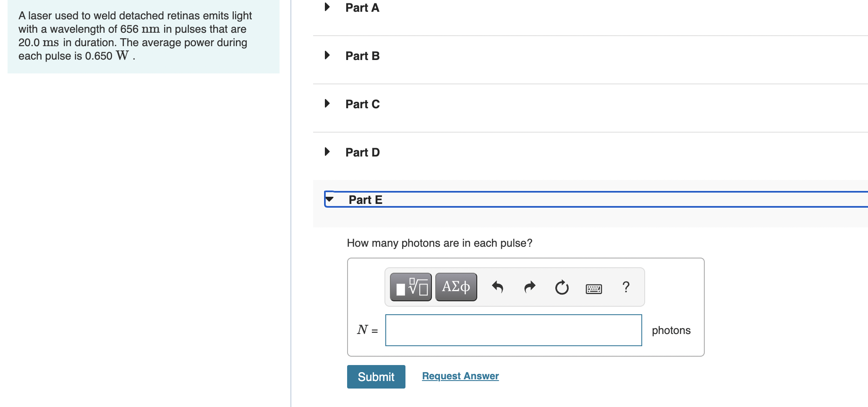
Task: Click the Part C heading text
Action: click(362, 104)
